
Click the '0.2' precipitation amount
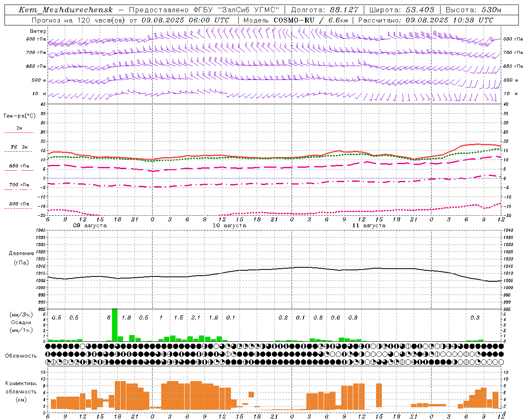click(283, 318)
